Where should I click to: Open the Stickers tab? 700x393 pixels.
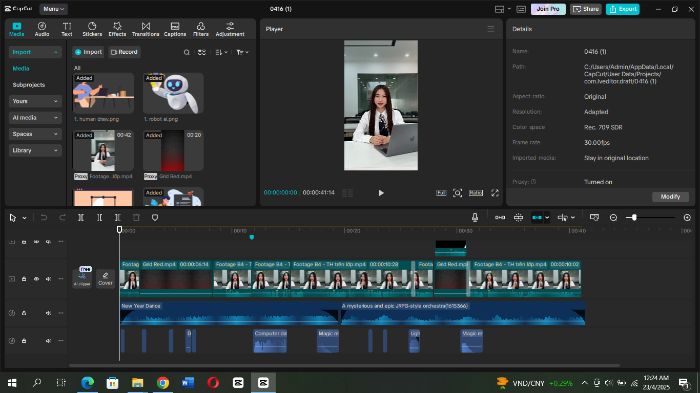pyautogui.click(x=92, y=29)
